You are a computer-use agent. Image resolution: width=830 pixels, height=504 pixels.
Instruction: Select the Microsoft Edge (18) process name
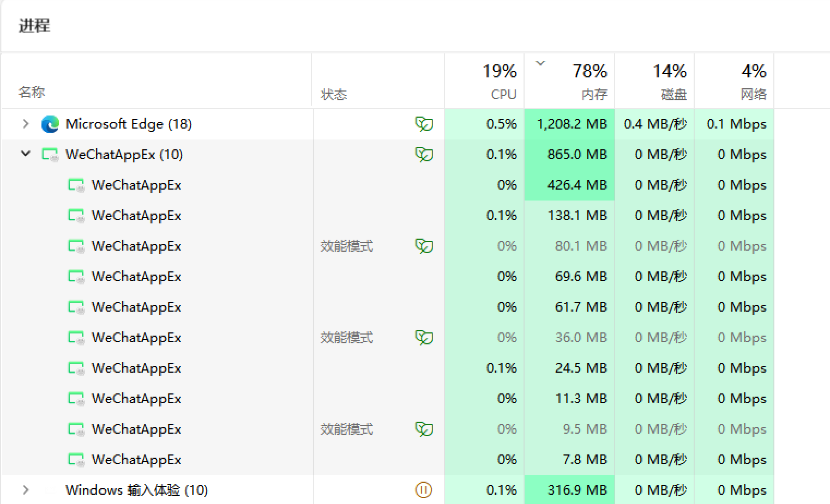tap(129, 124)
